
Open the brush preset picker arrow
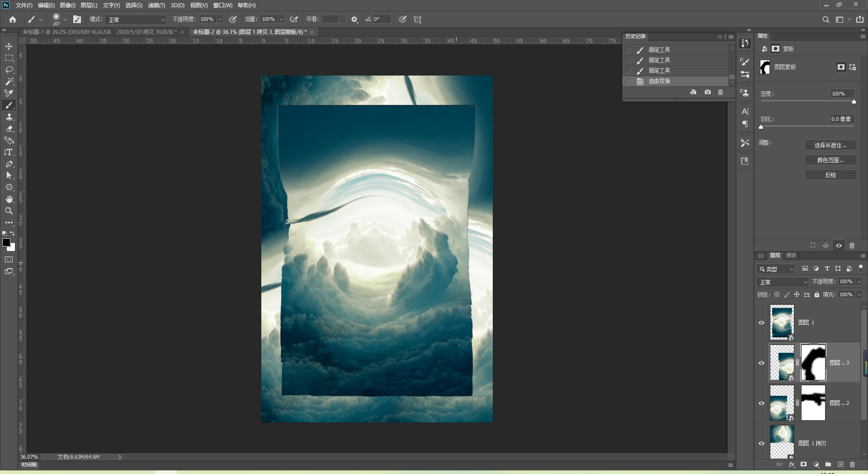point(66,19)
